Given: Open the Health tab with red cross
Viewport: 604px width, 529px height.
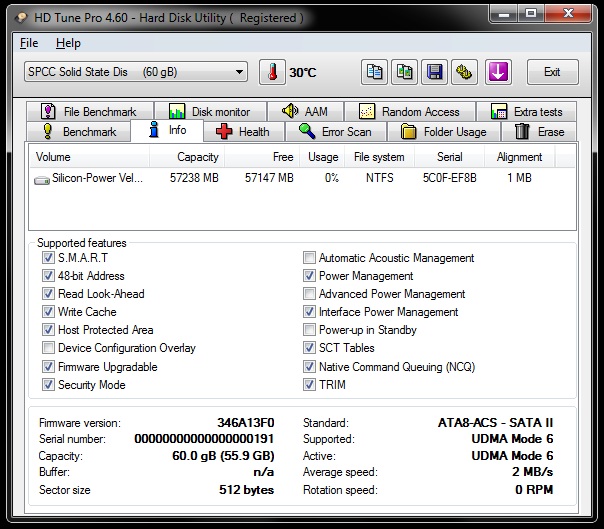Looking at the screenshot, I should [x=243, y=132].
